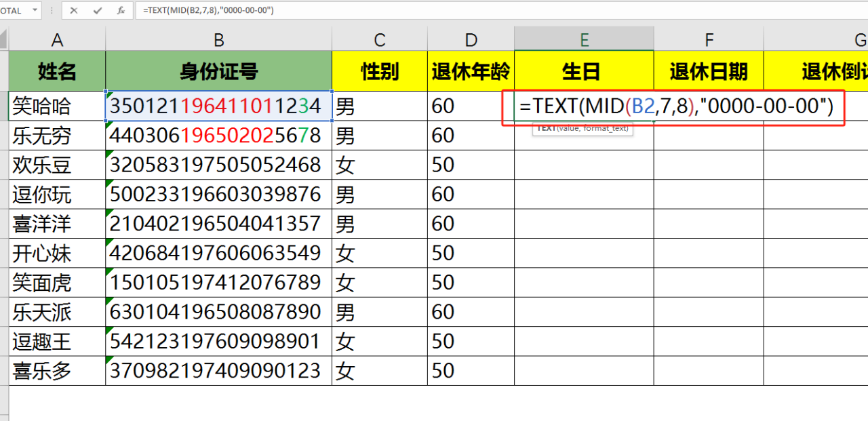Select ID cell 320583197505052468

click(x=218, y=165)
